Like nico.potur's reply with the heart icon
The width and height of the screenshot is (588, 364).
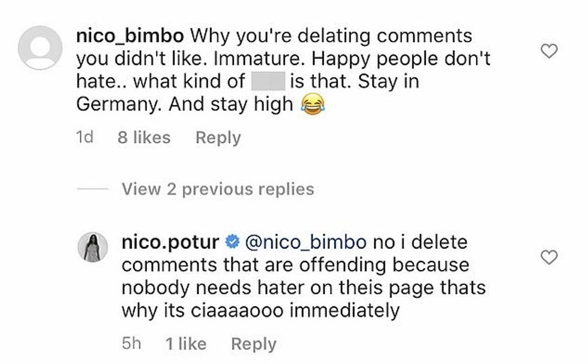point(549,258)
